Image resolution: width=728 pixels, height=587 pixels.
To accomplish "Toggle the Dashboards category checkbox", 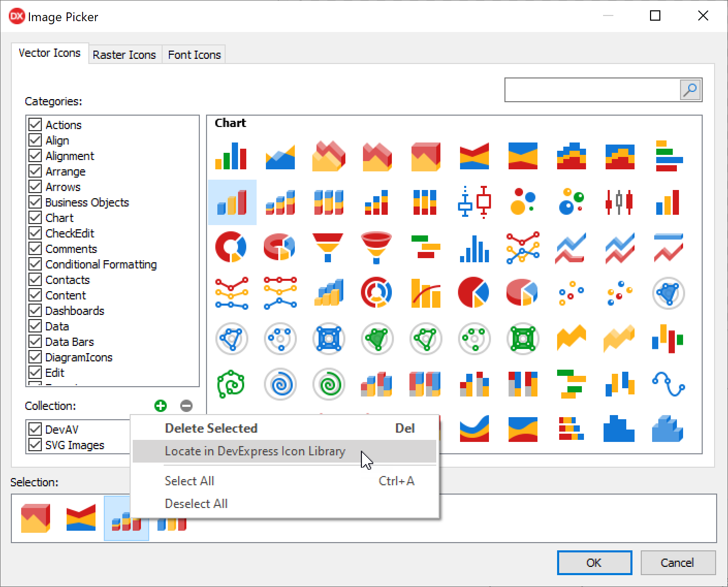I will click(35, 311).
